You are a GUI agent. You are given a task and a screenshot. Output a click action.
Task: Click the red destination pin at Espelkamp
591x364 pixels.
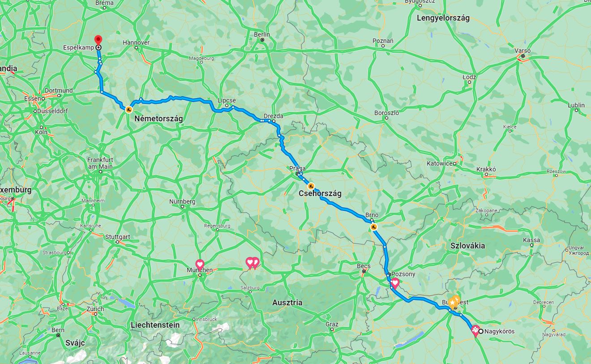click(98, 40)
